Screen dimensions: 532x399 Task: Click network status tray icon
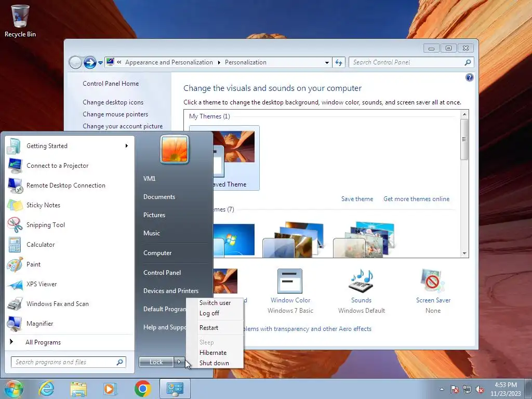coord(467,390)
